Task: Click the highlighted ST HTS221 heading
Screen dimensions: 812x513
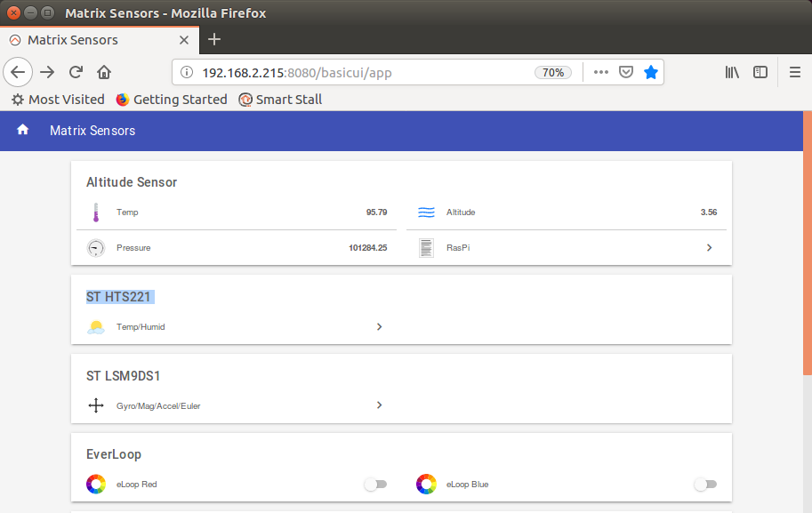Action: click(118, 297)
